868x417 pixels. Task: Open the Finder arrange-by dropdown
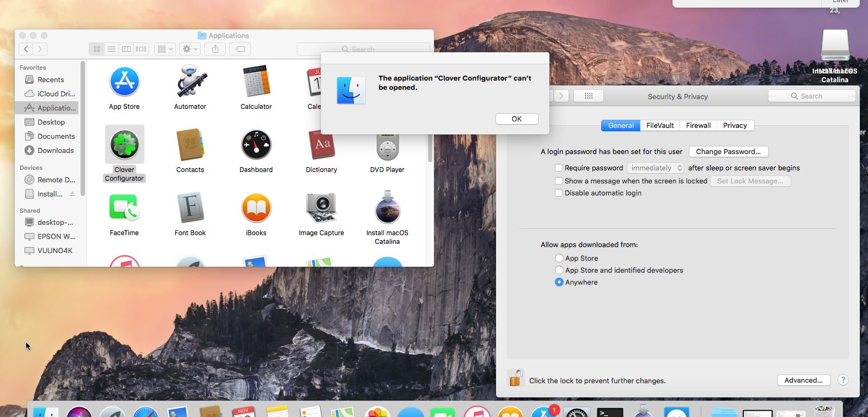coord(164,49)
